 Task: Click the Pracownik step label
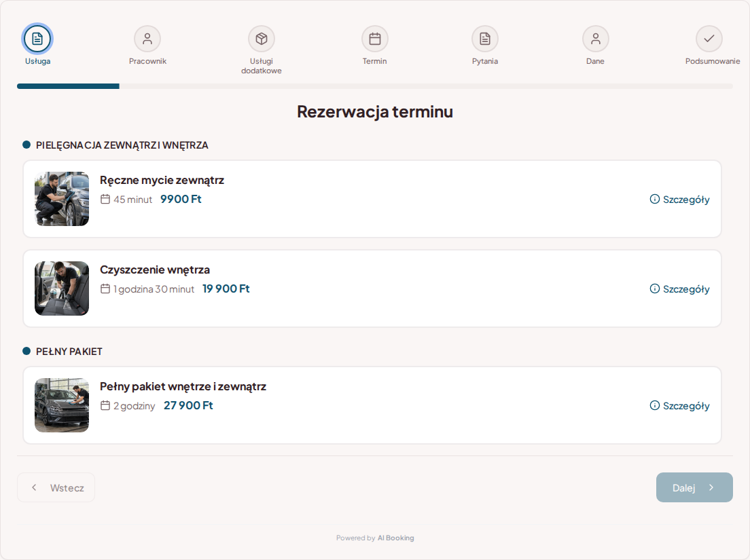coord(147,61)
